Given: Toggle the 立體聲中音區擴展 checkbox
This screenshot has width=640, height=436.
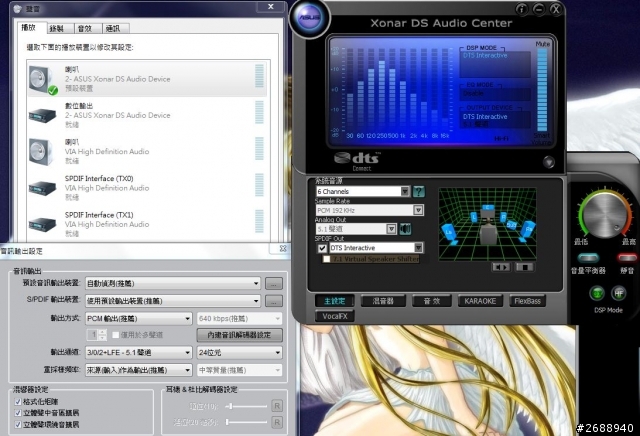Looking at the screenshot, I should 18,413.
